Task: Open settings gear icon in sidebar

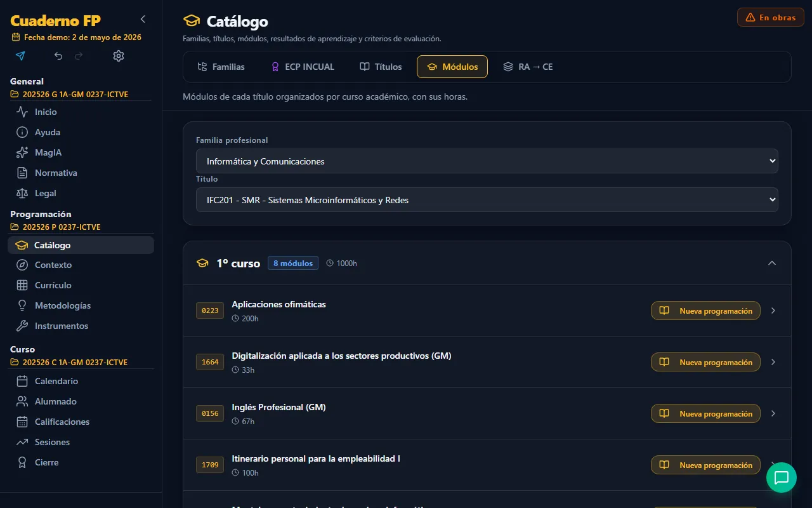Action: click(119, 56)
